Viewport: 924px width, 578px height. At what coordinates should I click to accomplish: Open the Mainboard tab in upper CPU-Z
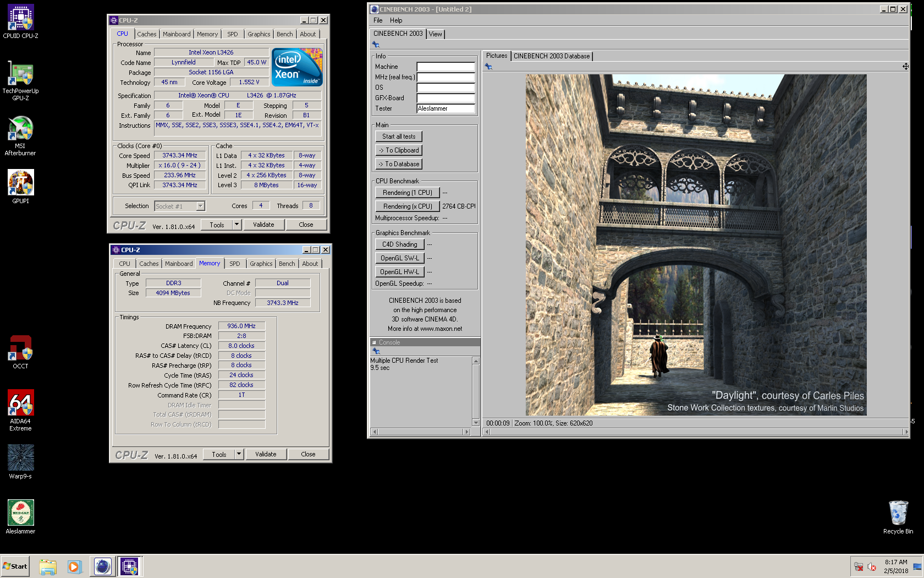(177, 34)
